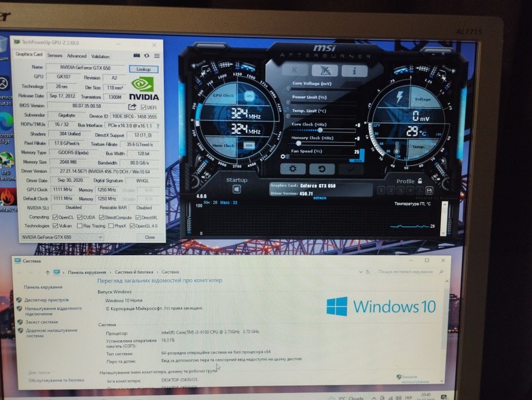Toggle the UEFI checkbox in GPU-Z
532x400 pixels.
tap(144, 108)
